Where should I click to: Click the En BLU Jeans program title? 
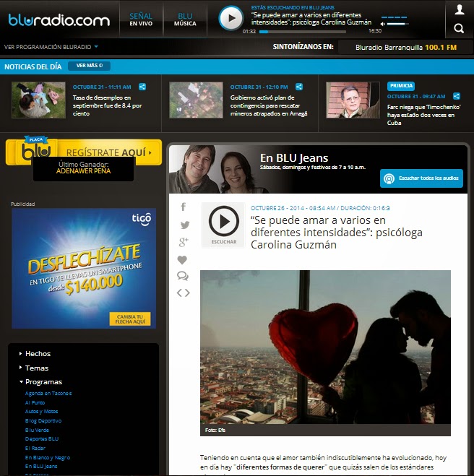[x=294, y=158]
